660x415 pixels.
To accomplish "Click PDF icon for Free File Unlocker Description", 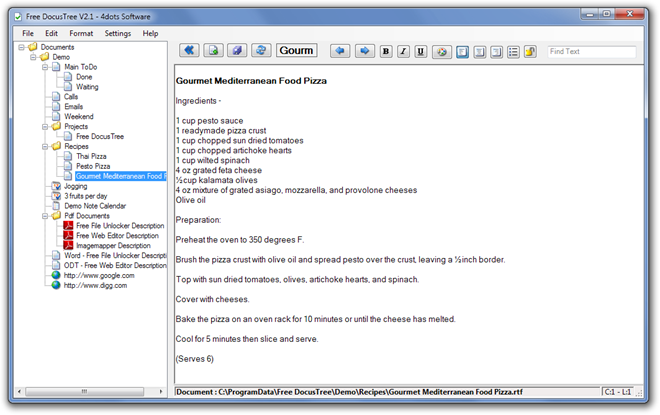I will pyautogui.click(x=68, y=226).
